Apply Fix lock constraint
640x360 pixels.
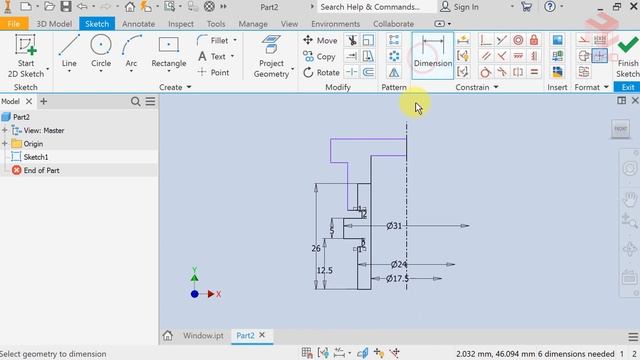click(534, 40)
